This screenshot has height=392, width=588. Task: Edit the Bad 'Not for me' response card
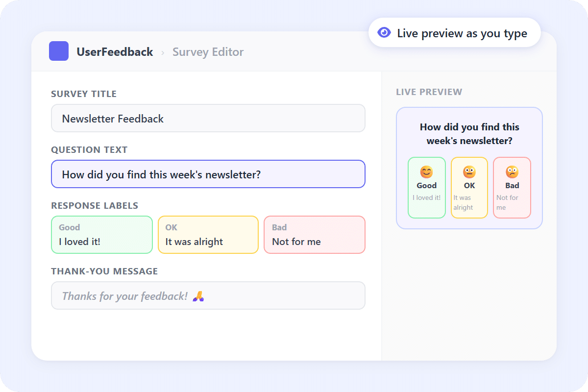(x=314, y=235)
